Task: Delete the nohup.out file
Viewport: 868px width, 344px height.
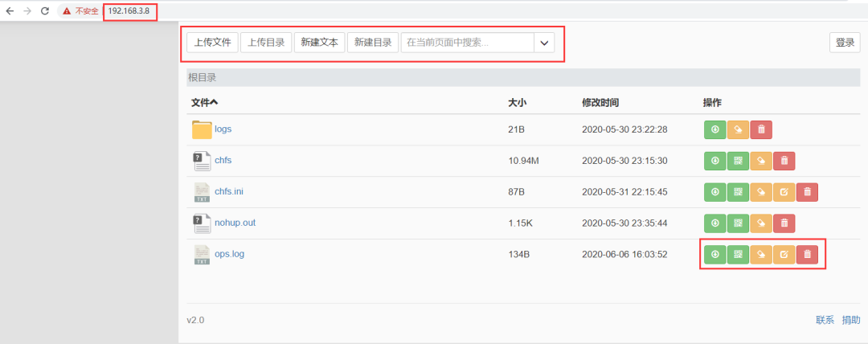Action: [x=784, y=223]
